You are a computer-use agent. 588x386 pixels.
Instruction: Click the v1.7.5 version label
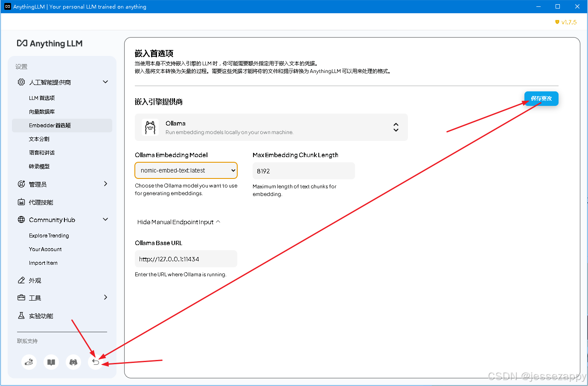[569, 22]
